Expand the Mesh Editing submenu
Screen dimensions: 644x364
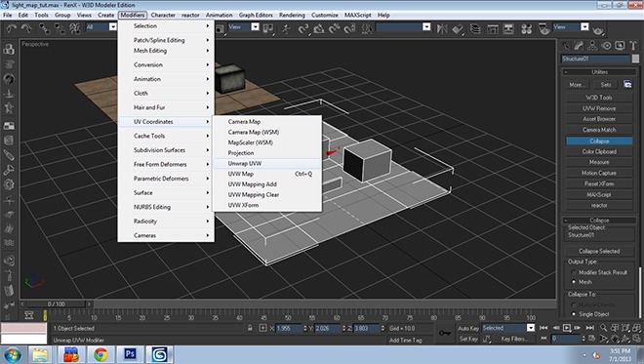[166, 51]
